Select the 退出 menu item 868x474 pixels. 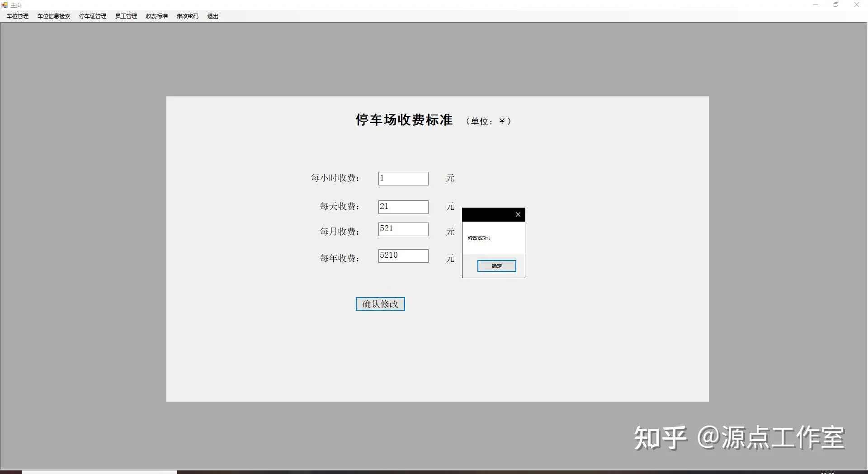[213, 16]
